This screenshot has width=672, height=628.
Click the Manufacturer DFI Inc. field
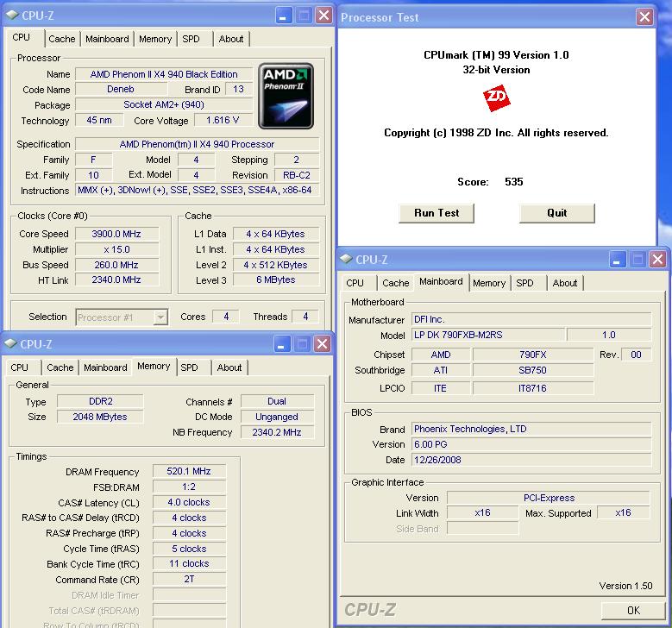(x=531, y=319)
